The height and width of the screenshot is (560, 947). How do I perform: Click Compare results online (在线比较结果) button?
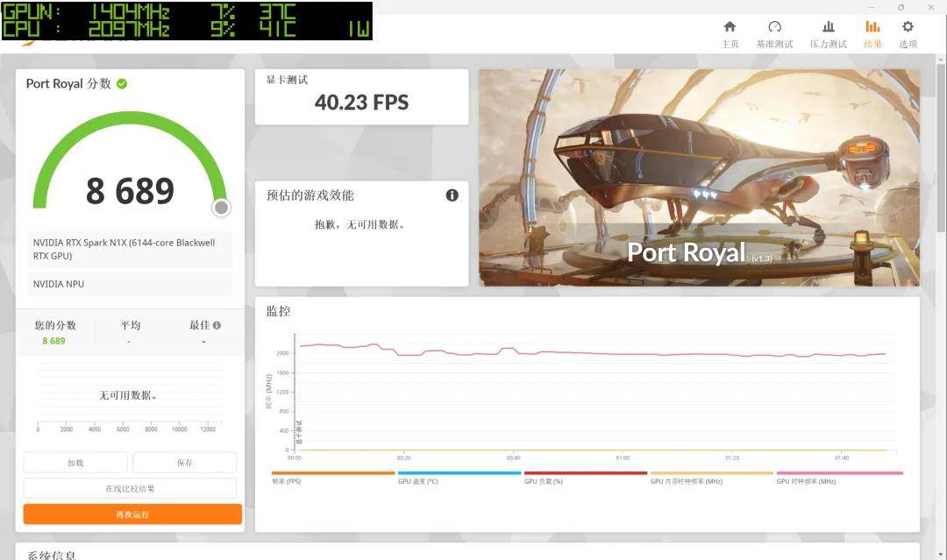pyautogui.click(x=130, y=488)
